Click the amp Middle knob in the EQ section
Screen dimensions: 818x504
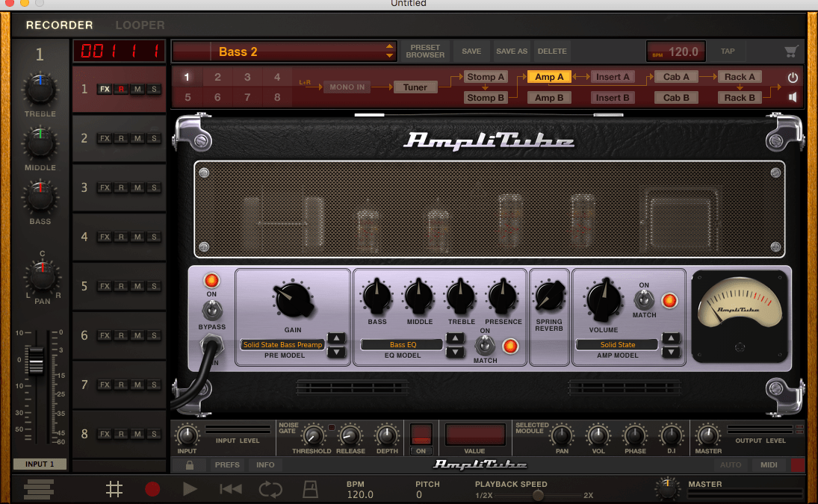pyautogui.click(x=419, y=296)
